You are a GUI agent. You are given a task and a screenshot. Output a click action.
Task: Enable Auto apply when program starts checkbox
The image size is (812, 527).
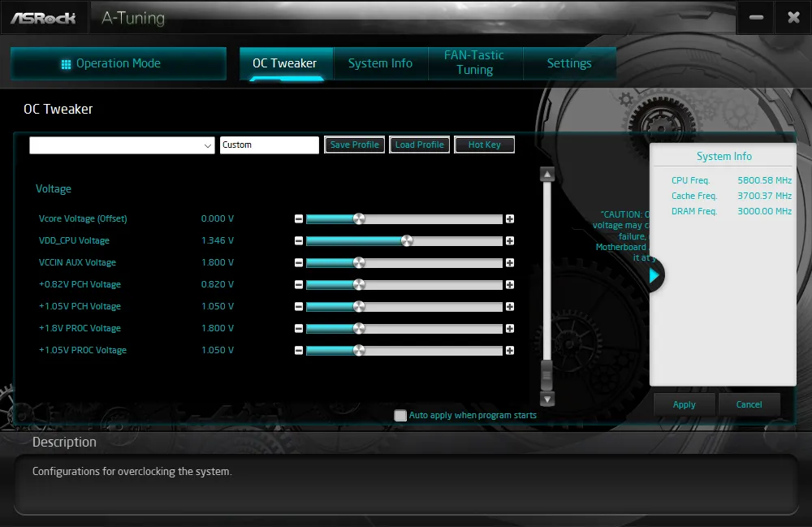pyautogui.click(x=400, y=415)
